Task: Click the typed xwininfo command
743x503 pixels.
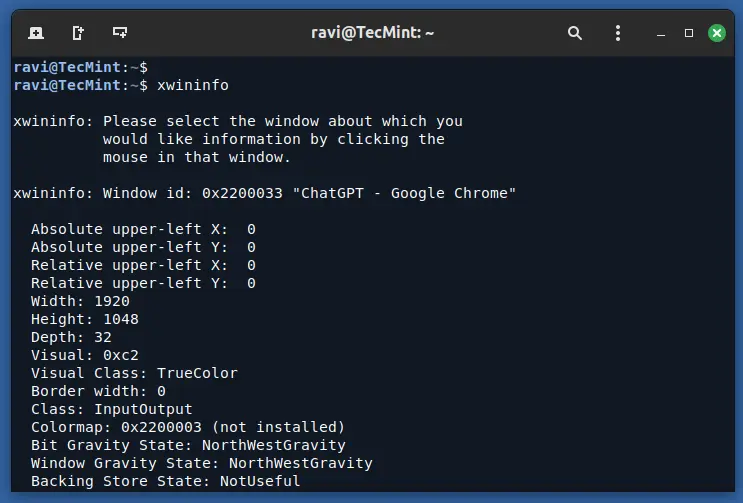Action: tap(192, 85)
